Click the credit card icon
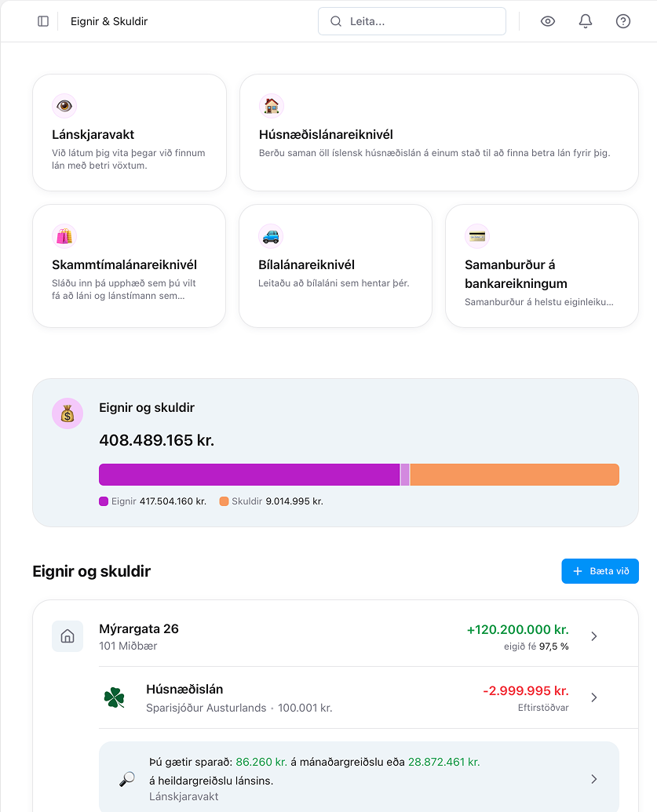 coord(477,236)
